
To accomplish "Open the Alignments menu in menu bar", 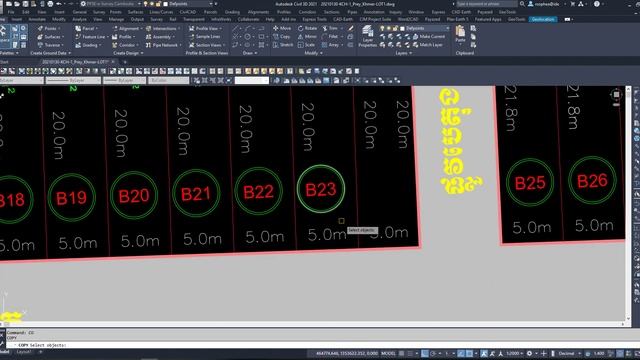I will click(258, 12).
